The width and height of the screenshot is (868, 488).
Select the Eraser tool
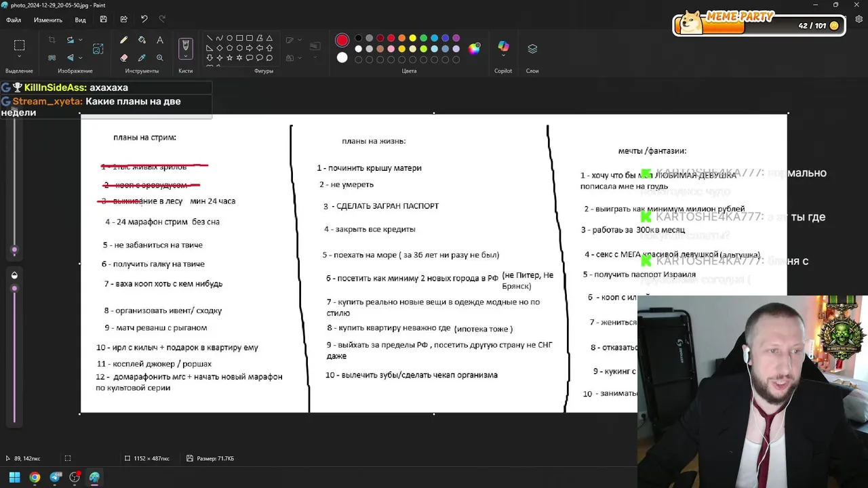pyautogui.click(x=123, y=58)
